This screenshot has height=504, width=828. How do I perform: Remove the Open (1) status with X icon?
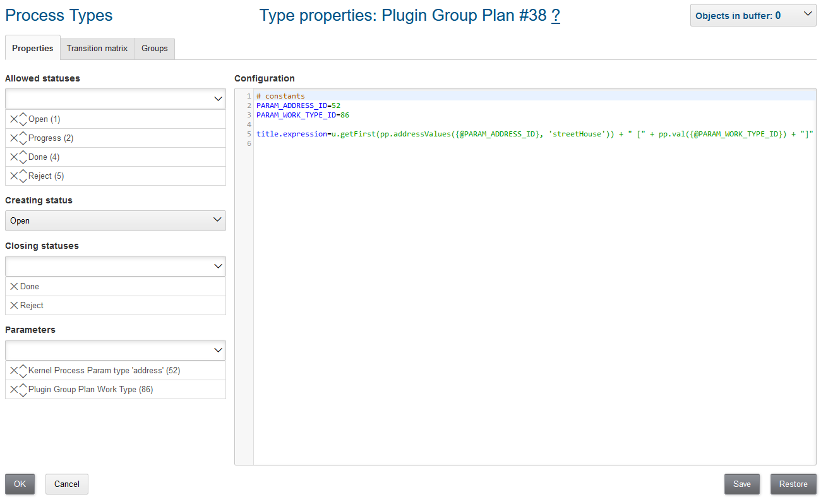click(x=14, y=119)
